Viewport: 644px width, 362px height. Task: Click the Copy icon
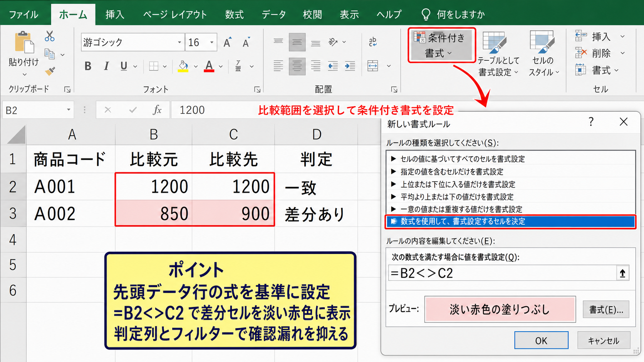coord(50,54)
